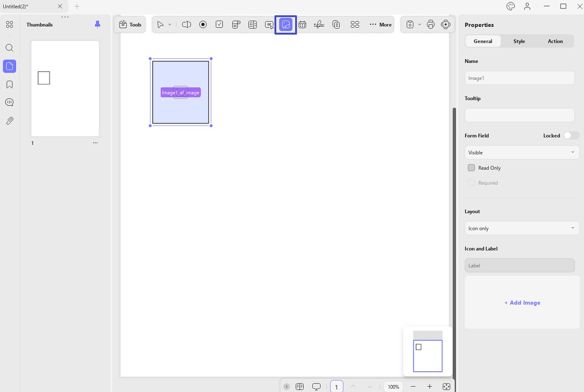This screenshot has height=392, width=584.
Task: Open the page display mode icon
Action: tap(300, 387)
